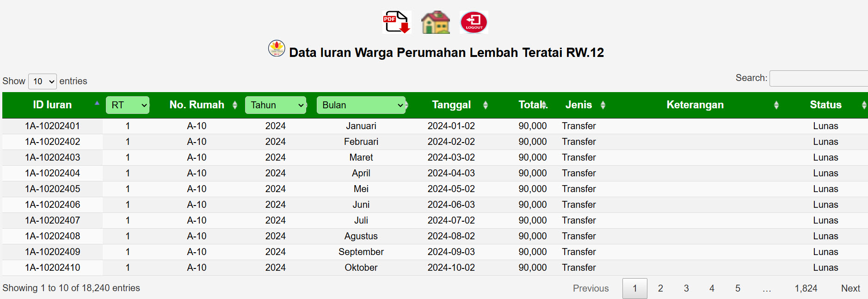Image resolution: width=868 pixels, height=299 pixels.
Task: Click the red Logout icon
Action: 474,22
